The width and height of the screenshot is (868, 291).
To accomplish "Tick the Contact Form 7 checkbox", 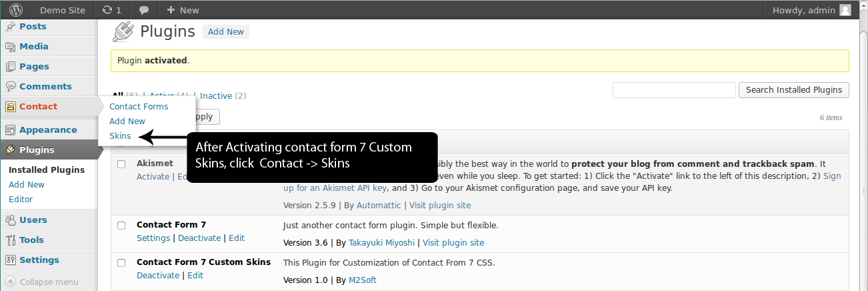I will (x=121, y=226).
